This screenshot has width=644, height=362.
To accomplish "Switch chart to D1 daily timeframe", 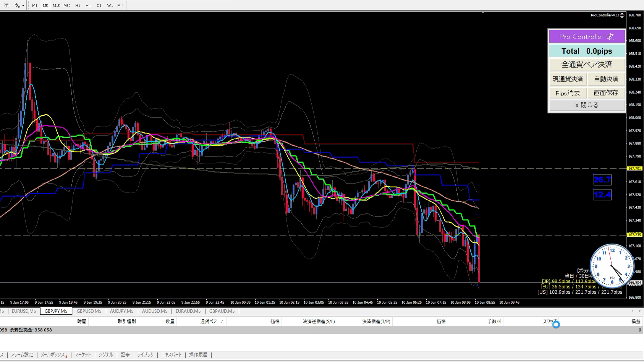I will coord(99,5).
